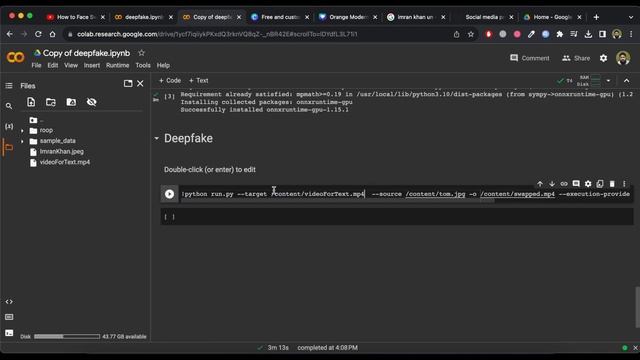Reload the browser page

pos(38,34)
